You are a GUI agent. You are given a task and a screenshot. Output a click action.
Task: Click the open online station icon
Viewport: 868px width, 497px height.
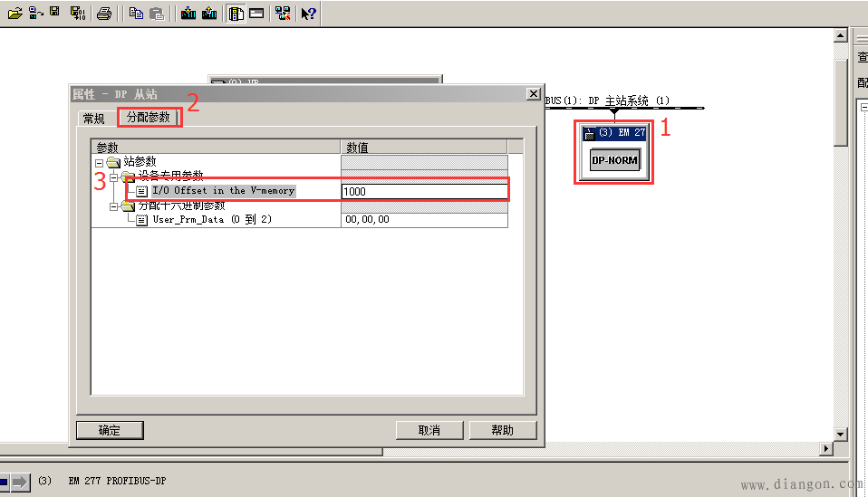(35, 13)
